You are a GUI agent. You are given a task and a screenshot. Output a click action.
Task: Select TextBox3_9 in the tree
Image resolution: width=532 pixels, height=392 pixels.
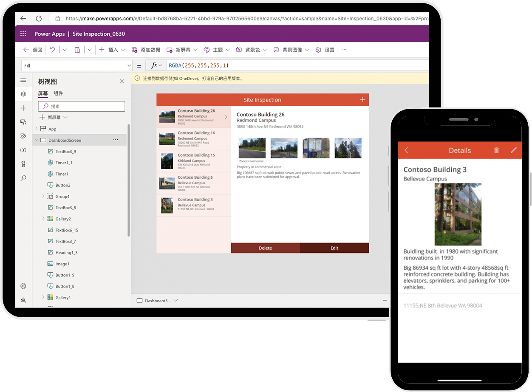(x=66, y=151)
